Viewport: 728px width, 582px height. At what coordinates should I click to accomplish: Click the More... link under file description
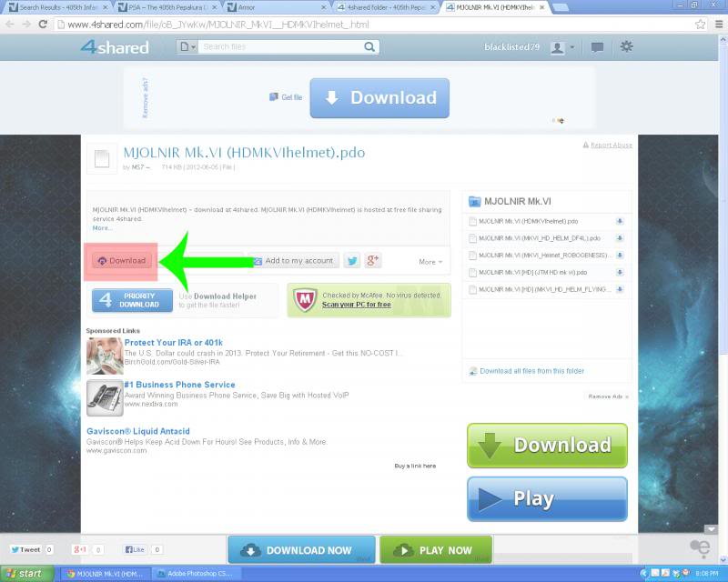(x=102, y=228)
